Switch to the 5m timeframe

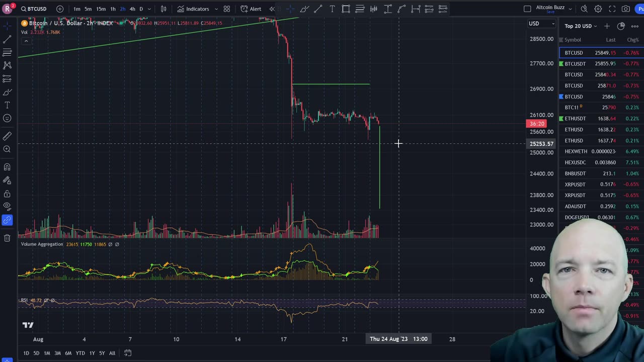(88, 9)
